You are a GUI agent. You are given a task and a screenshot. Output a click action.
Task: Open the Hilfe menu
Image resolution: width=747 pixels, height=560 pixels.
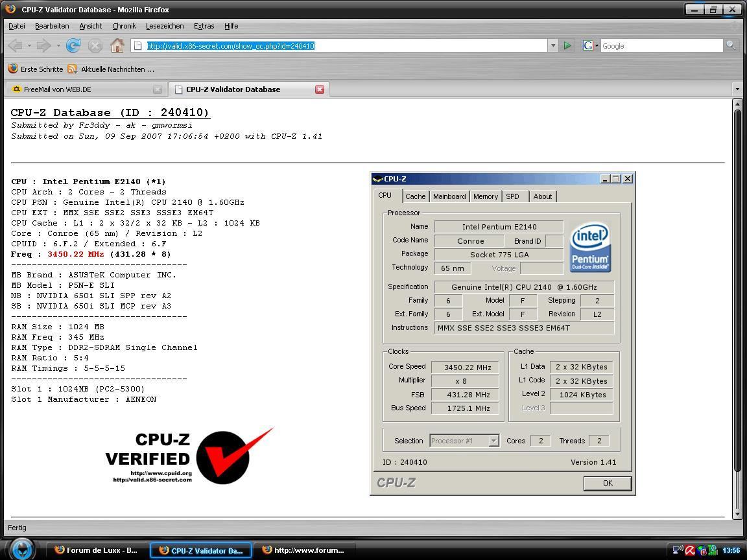(x=231, y=26)
